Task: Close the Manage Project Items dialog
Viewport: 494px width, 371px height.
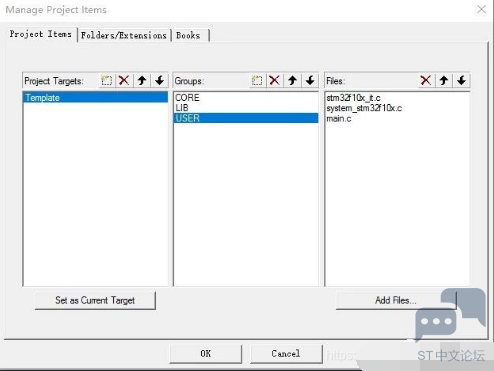Action: pyautogui.click(x=481, y=9)
